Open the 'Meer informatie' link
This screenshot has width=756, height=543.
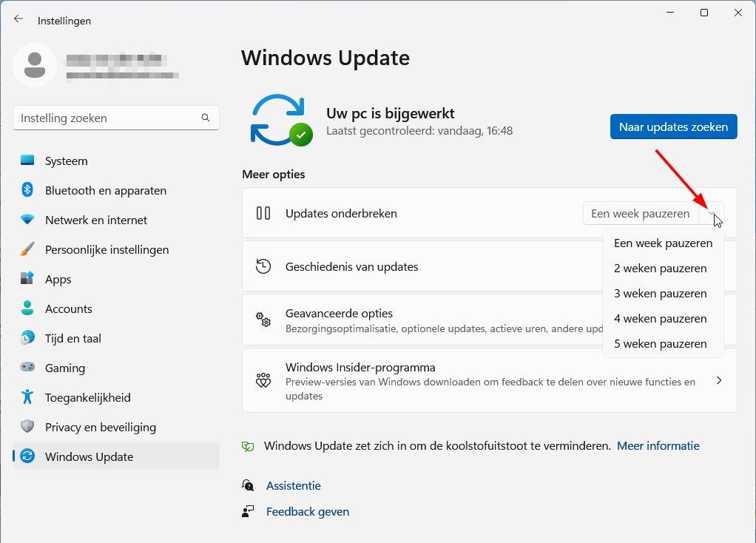[x=658, y=446]
